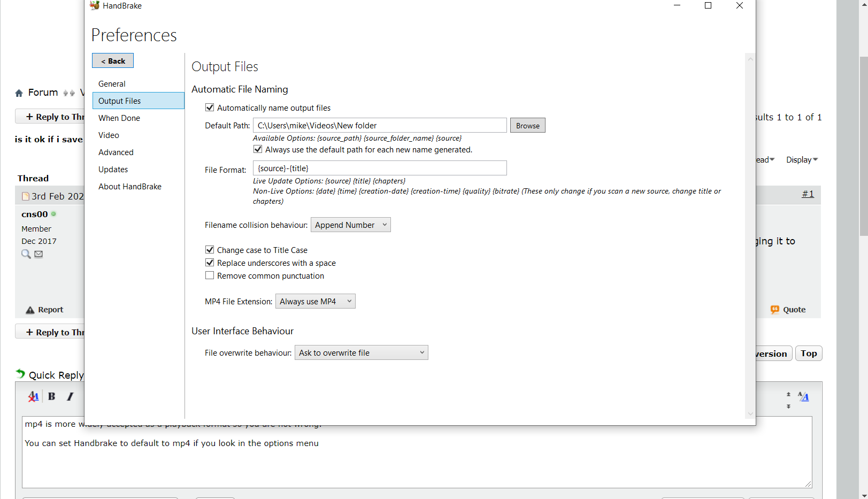The width and height of the screenshot is (868, 499).
Task: Click the User Interface Behaviour heading
Action: coord(242,331)
